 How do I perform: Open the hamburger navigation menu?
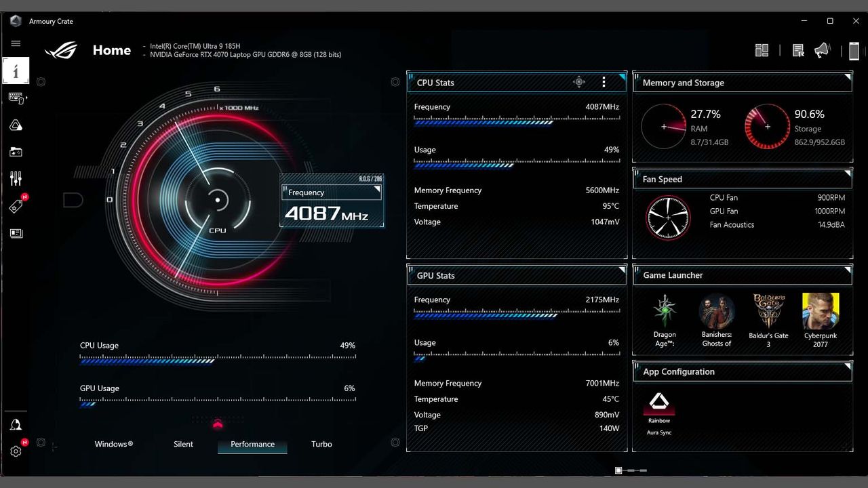point(16,43)
